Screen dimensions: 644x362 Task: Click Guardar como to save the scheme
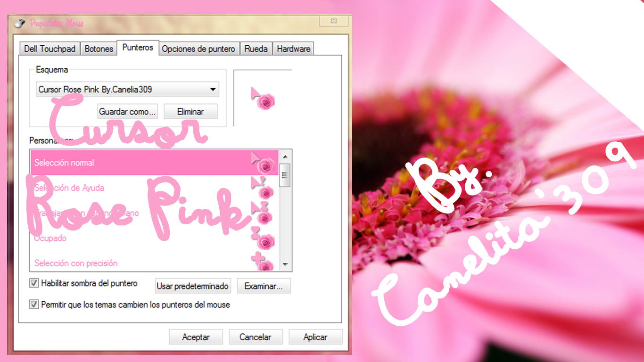pyautogui.click(x=127, y=111)
